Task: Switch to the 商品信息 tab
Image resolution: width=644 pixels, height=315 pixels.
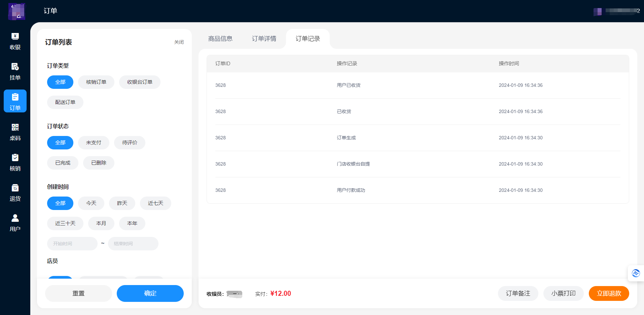Action: pos(220,39)
